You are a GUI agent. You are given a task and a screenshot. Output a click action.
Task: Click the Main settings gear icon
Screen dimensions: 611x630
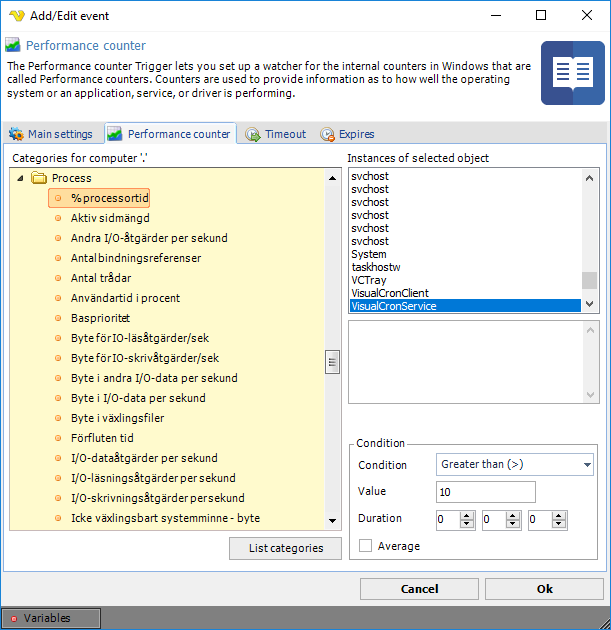click(16, 134)
